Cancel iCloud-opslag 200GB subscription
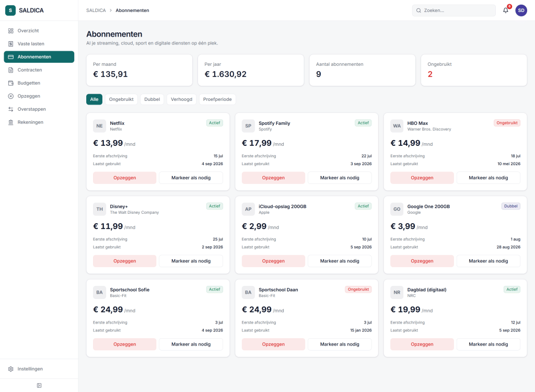The height and width of the screenshot is (392, 535). (x=273, y=261)
